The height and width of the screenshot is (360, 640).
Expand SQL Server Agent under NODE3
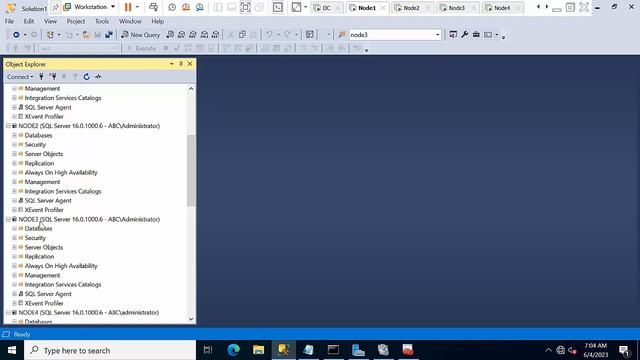14,294
